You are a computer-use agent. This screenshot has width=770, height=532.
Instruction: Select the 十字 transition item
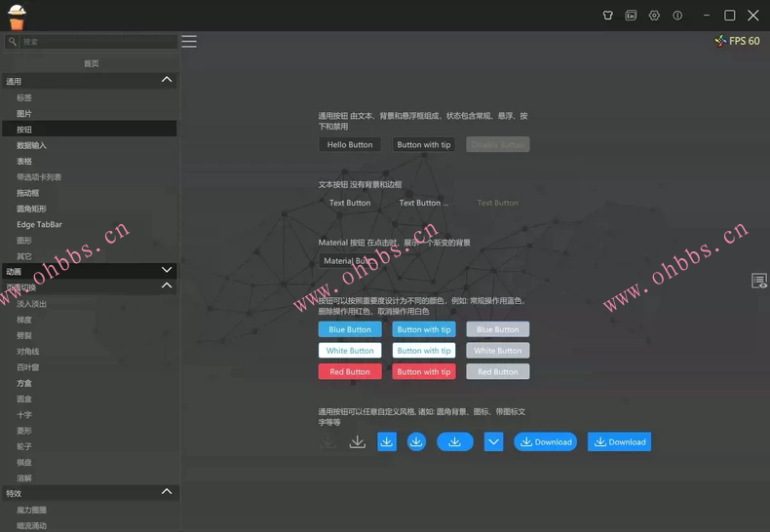pyautogui.click(x=90, y=415)
